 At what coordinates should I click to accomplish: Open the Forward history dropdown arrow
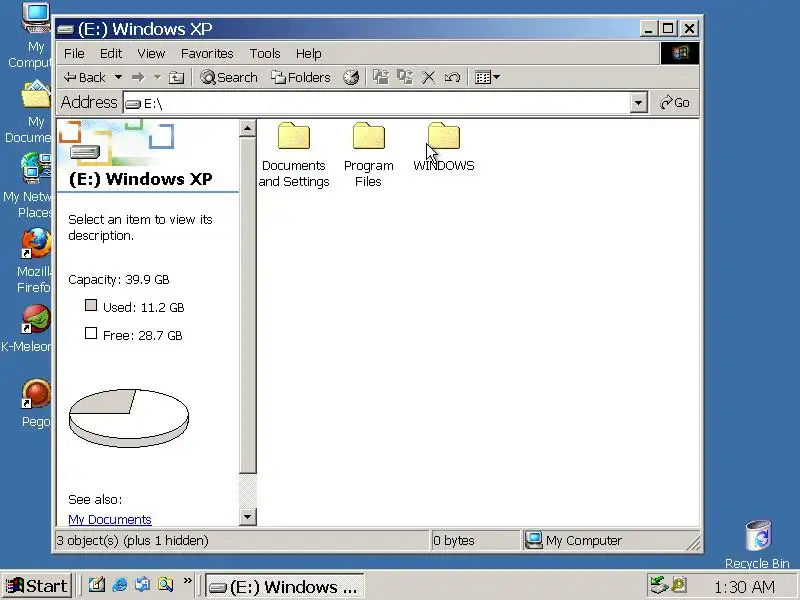click(157, 78)
